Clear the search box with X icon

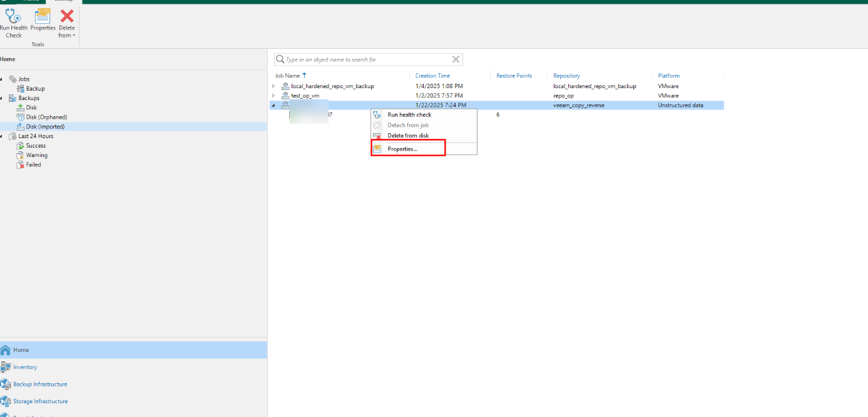[x=456, y=59]
